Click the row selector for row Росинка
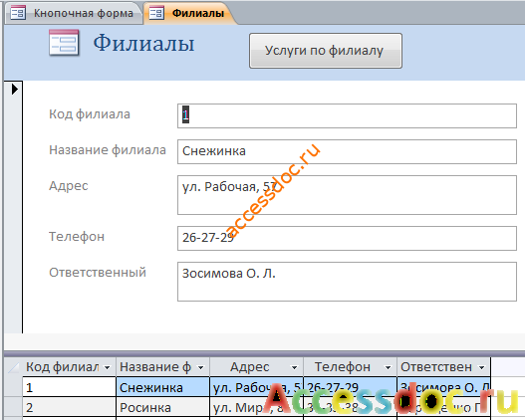This screenshot has width=525, height=420. click(13, 407)
